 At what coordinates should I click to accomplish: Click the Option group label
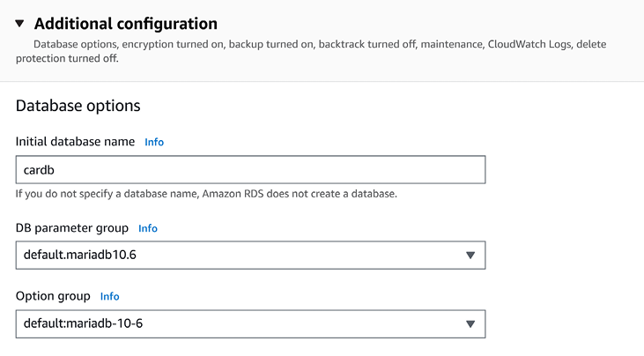click(53, 296)
